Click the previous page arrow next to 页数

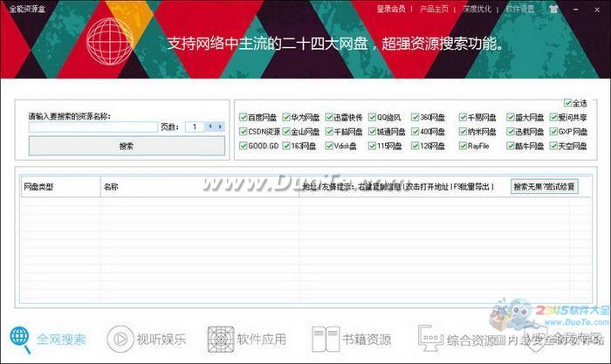pos(210,127)
